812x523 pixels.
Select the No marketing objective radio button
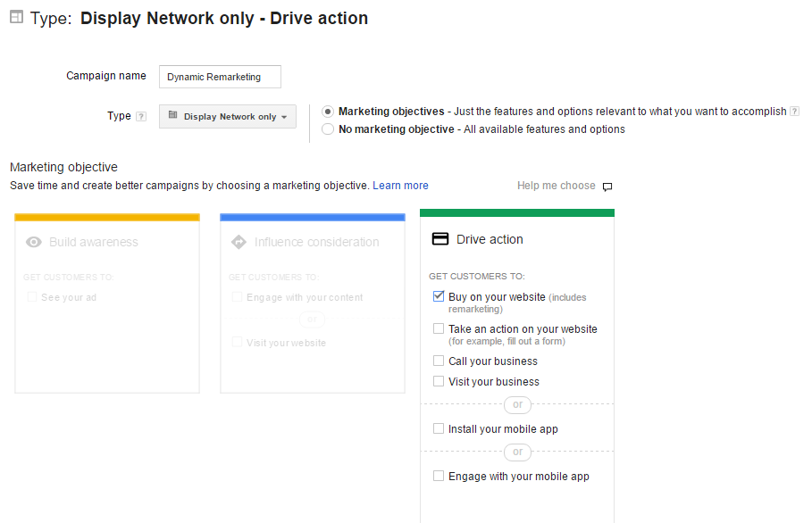point(327,129)
